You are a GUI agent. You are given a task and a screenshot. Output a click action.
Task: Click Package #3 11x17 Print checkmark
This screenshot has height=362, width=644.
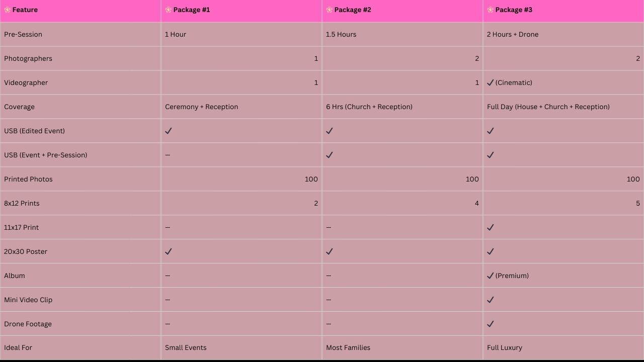491,227
